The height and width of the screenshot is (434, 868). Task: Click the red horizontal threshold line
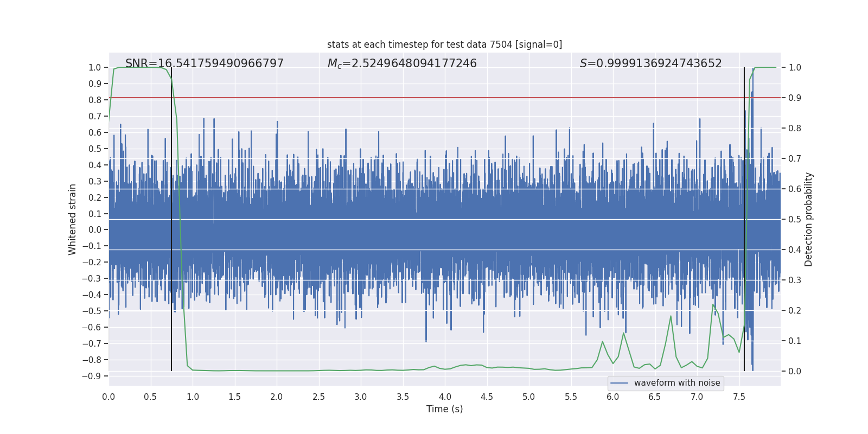(434, 98)
